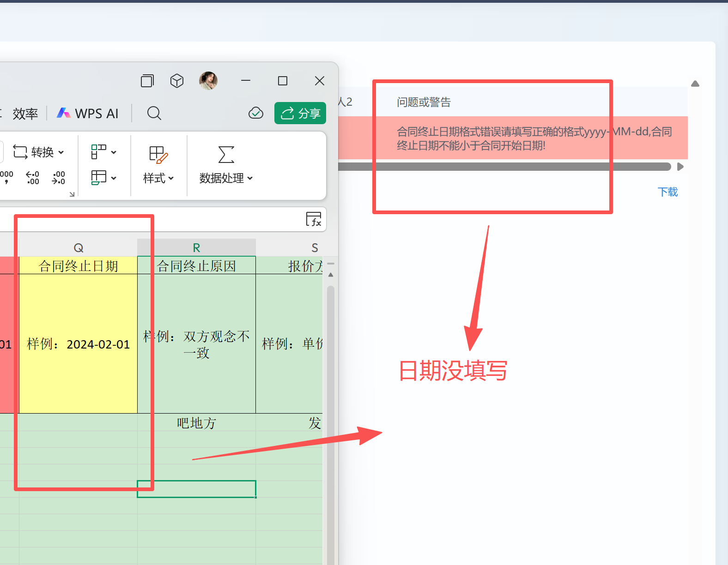Click the horizontal scrollbar right arrow
728x565 pixels.
pos(680,167)
